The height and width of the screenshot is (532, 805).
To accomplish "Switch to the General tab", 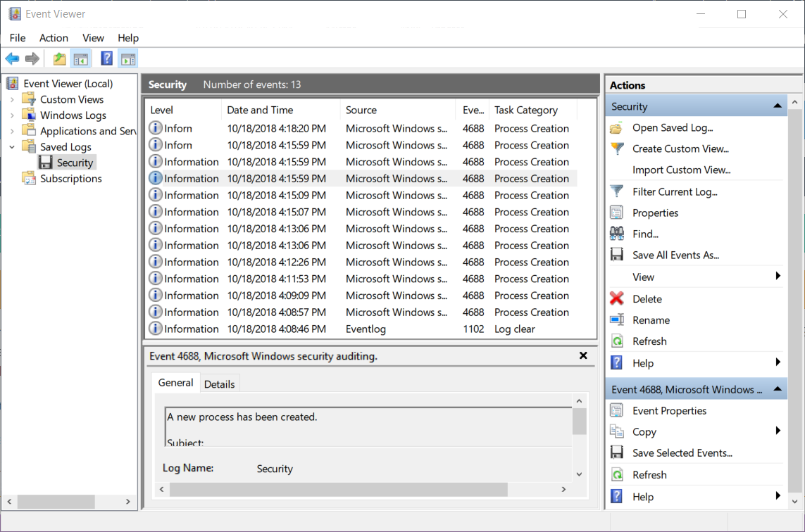I will (x=175, y=383).
